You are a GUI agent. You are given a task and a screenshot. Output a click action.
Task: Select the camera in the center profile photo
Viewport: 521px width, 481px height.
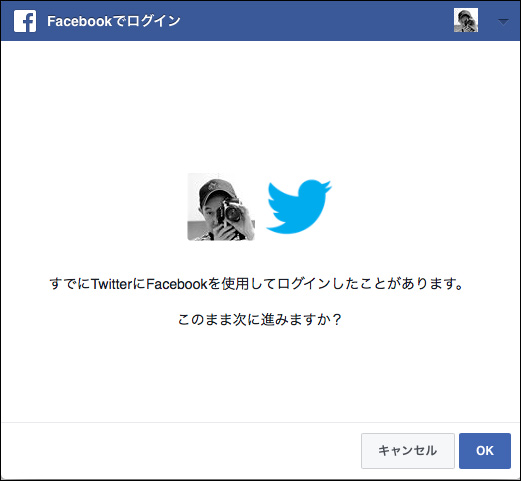pos(230,211)
